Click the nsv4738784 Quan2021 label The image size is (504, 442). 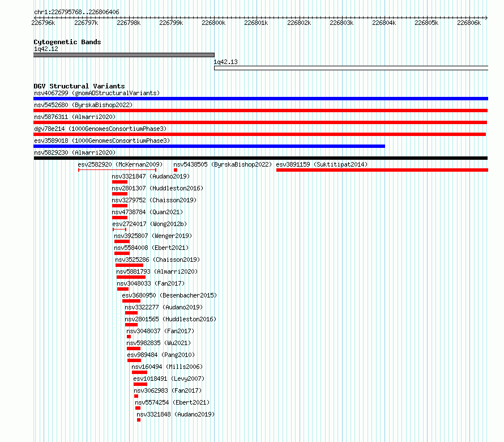(x=147, y=212)
